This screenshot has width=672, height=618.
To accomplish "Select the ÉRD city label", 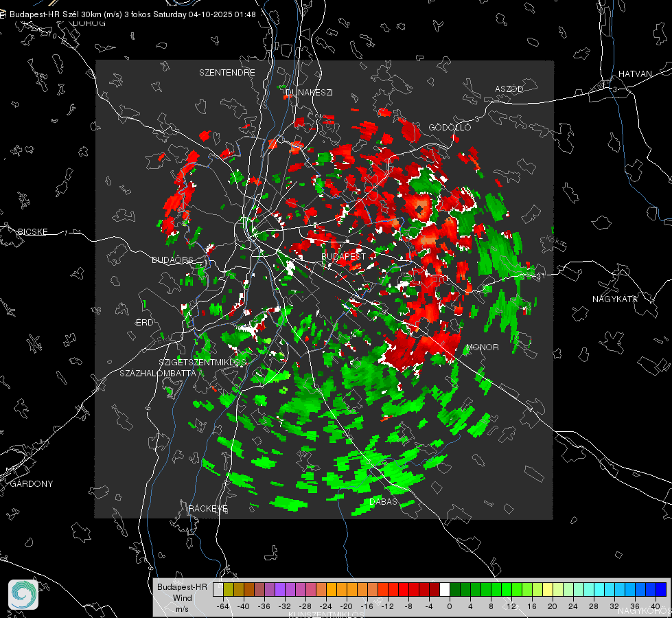I will pyautogui.click(x=144, y=323).
